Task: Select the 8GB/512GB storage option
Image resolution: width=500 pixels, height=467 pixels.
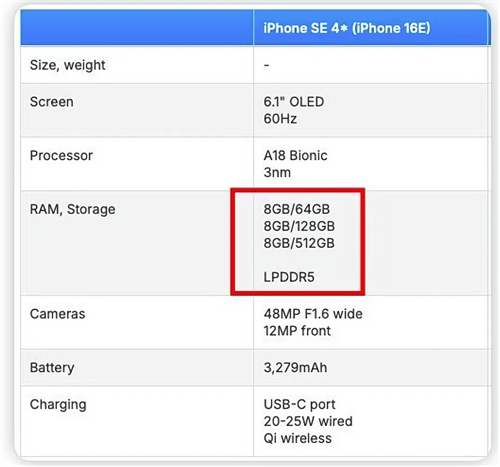Action: click(299, 243)
